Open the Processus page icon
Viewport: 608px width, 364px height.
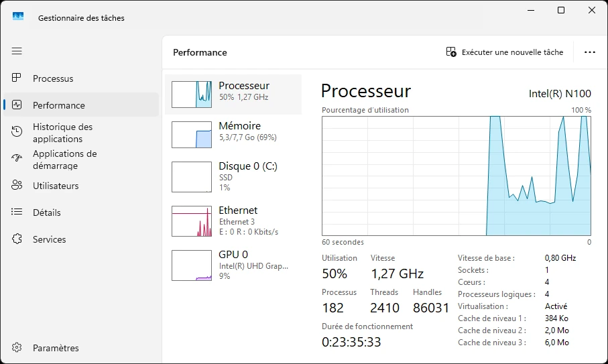point(17,78)
